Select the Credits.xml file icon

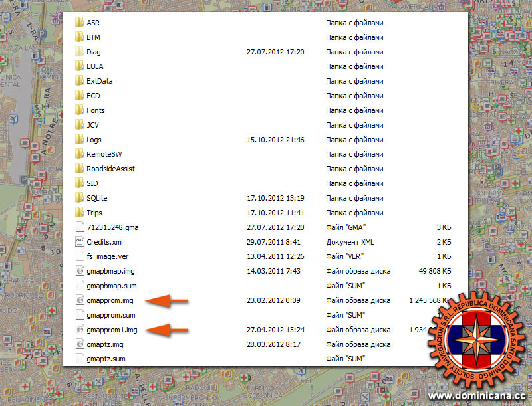[79, 242]
